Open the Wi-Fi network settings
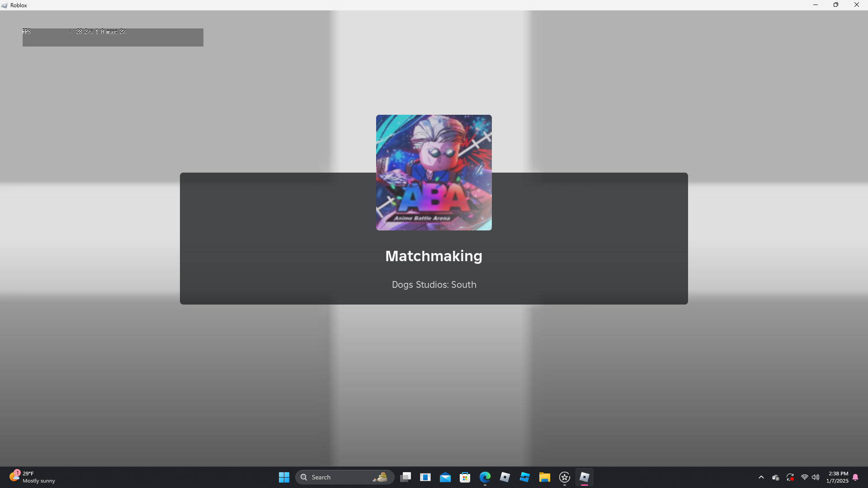This screenshot has height=488, width=868. 805,477
